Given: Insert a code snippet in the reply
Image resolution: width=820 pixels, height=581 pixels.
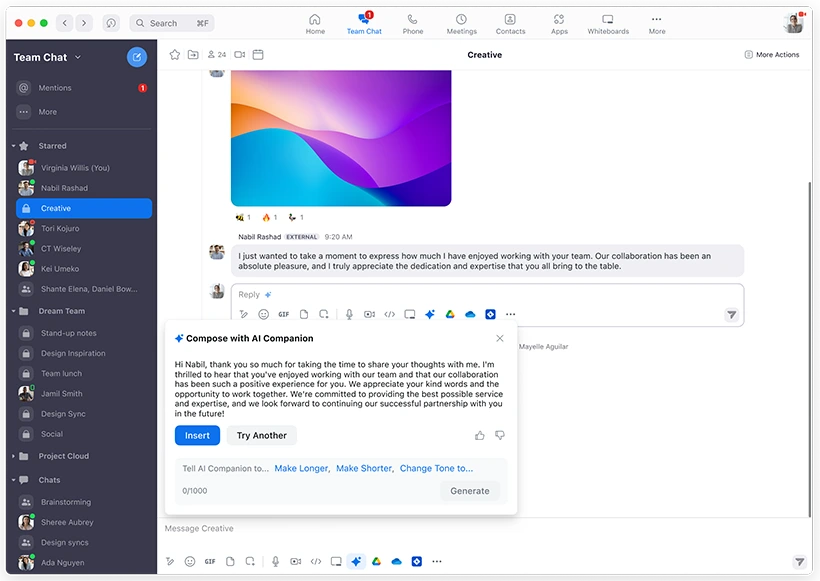Looking at the screenshot, I should [x=389, y=314].
